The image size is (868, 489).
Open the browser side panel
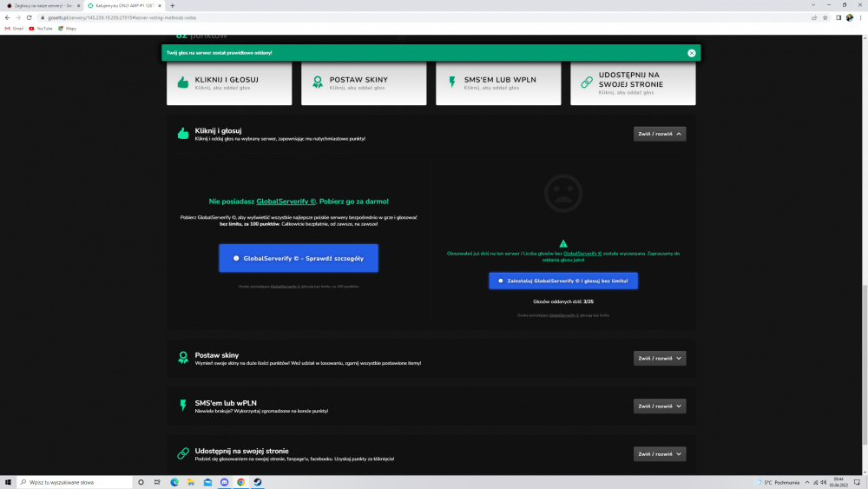[838, 17]
